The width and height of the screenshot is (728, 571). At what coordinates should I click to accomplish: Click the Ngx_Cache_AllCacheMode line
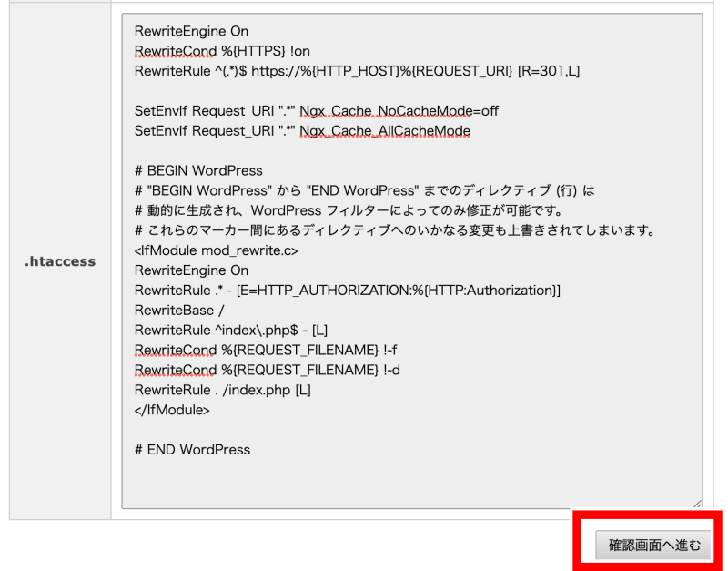click(302, 131)
